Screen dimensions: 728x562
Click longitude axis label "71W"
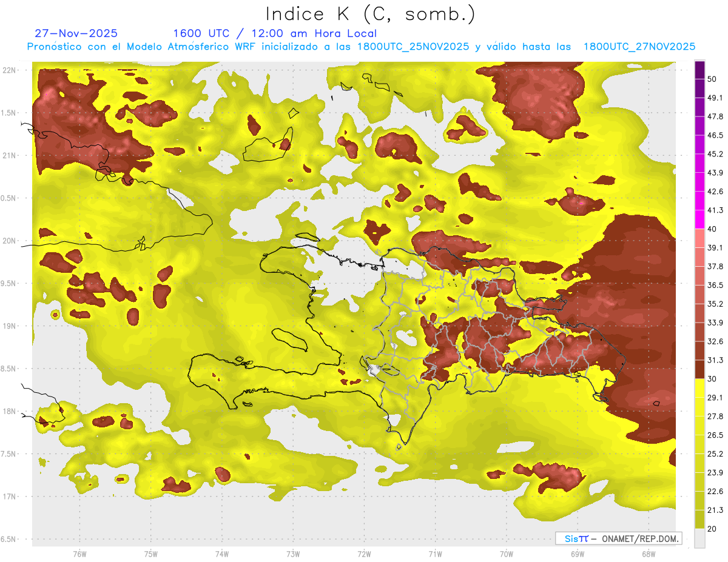(x=435, y=554)
